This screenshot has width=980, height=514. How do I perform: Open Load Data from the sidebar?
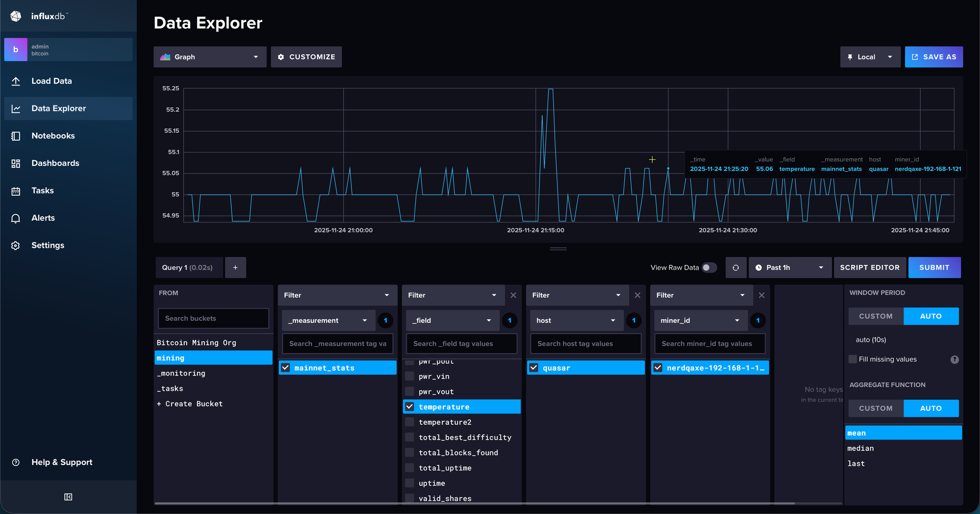51,81
